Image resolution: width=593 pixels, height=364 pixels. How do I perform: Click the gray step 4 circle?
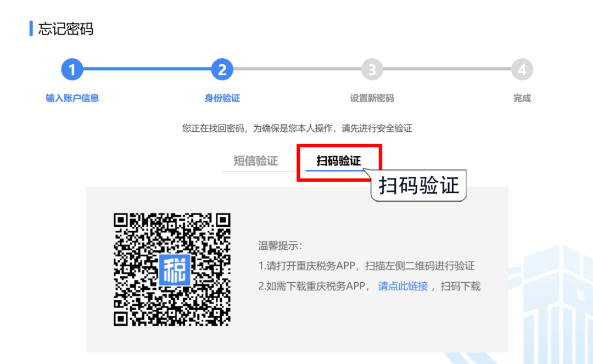pyautogui.click(x=522, y=70)
